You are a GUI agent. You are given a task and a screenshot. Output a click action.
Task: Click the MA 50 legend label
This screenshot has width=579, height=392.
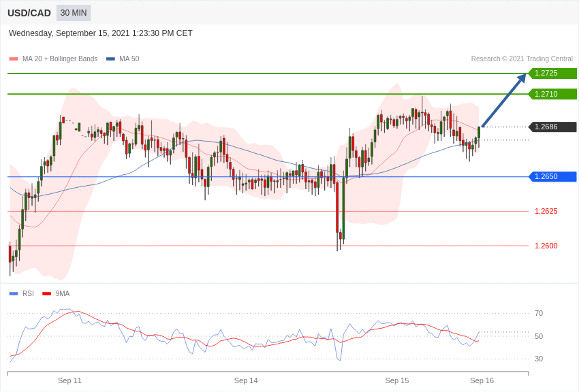click(x=129, y=59)
